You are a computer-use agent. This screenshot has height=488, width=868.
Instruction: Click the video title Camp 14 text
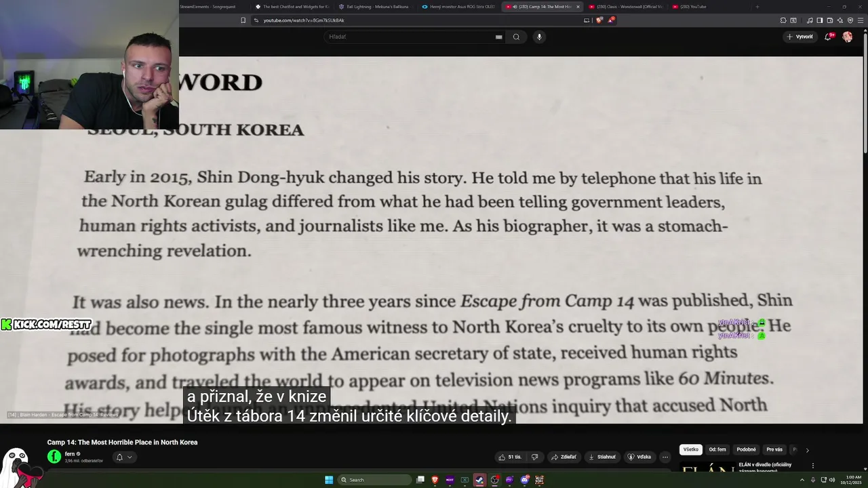click(122, 442)
